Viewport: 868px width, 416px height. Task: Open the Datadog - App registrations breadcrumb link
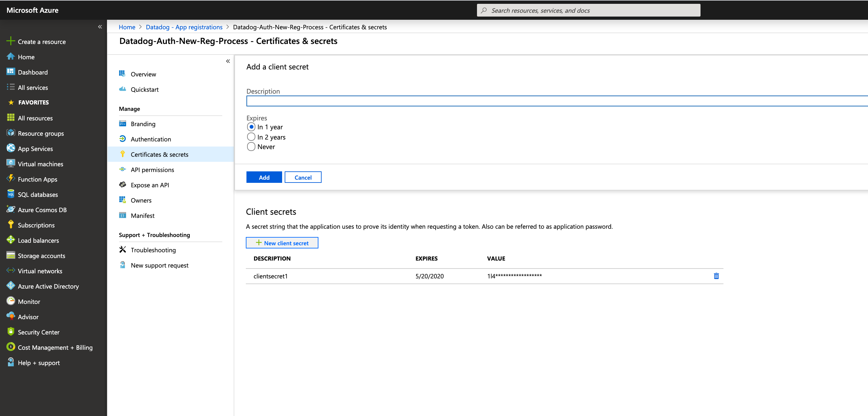[184, 27]
